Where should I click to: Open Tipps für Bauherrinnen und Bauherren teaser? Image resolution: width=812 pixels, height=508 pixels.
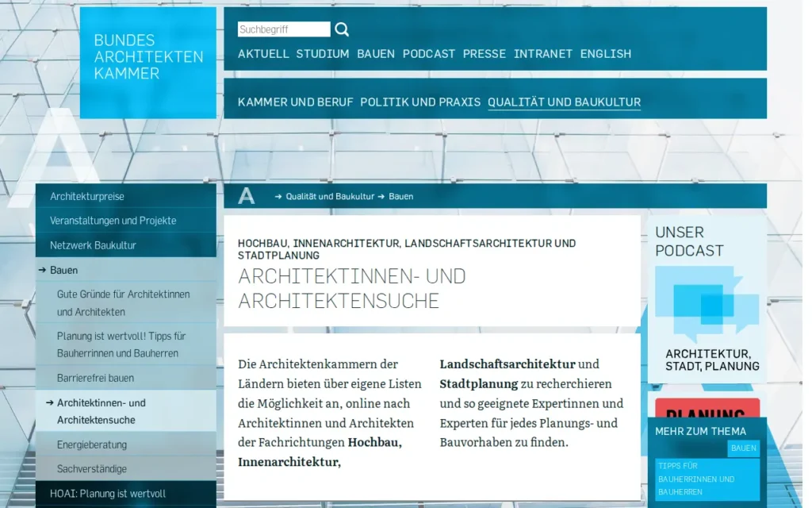tap(707, 479)
